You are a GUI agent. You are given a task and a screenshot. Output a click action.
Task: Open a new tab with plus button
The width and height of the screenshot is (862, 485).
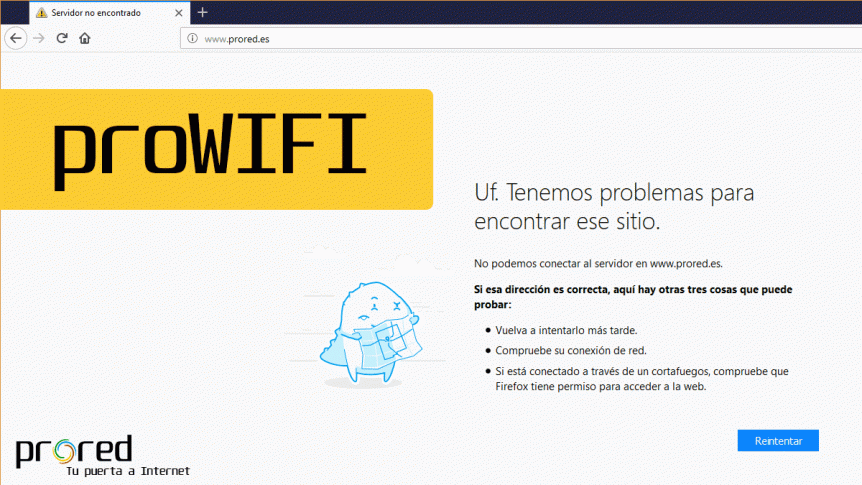pyautogui.click(x=202, y=12)
